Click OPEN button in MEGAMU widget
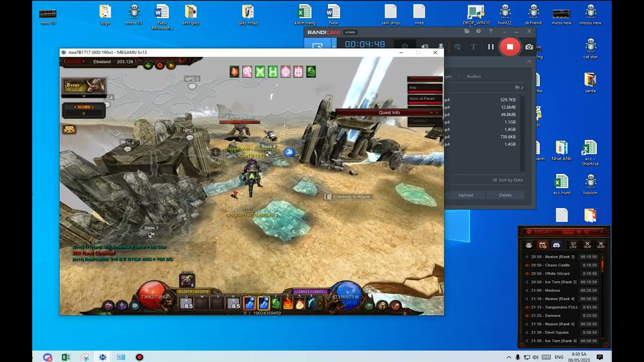Screen dimensions: 644x362 (568, 232)
